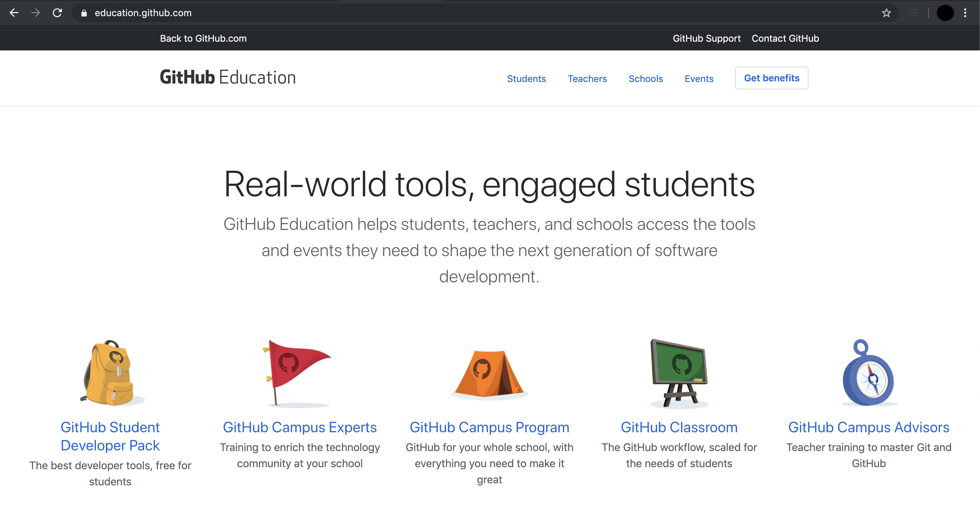Click the GitHub Education logo

227,78
